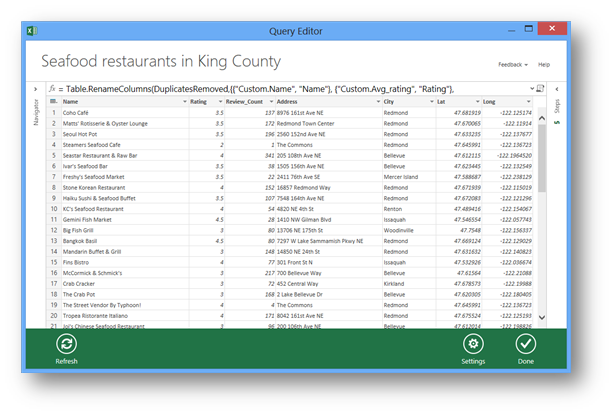
Task: Select the 'The Crab Pot' cell
Action: [125, 295]
